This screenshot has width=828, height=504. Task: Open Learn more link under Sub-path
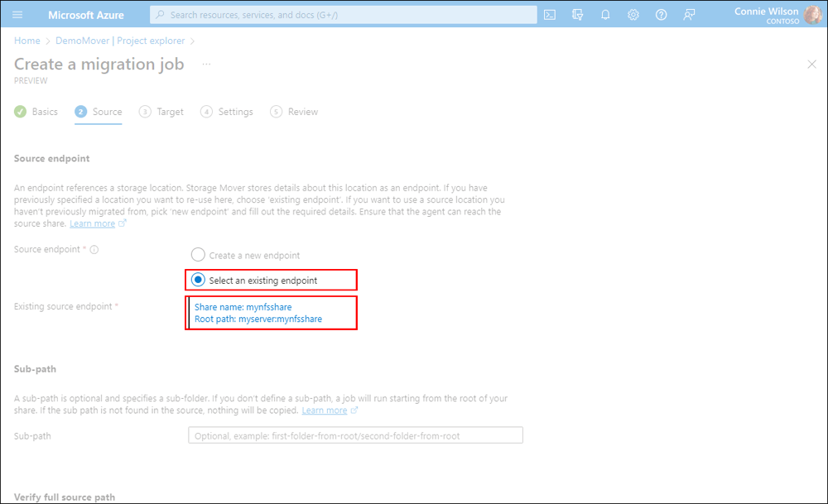click(x=325, y=410)
